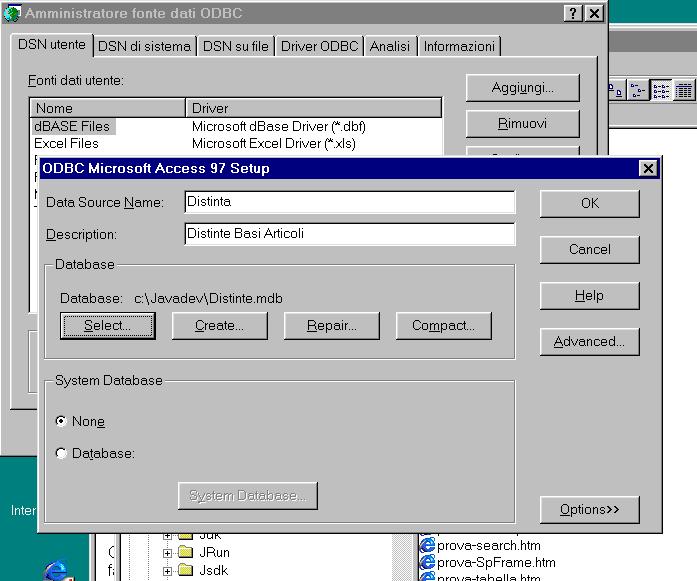Switch to the Analisi tab

click(390, 46)
